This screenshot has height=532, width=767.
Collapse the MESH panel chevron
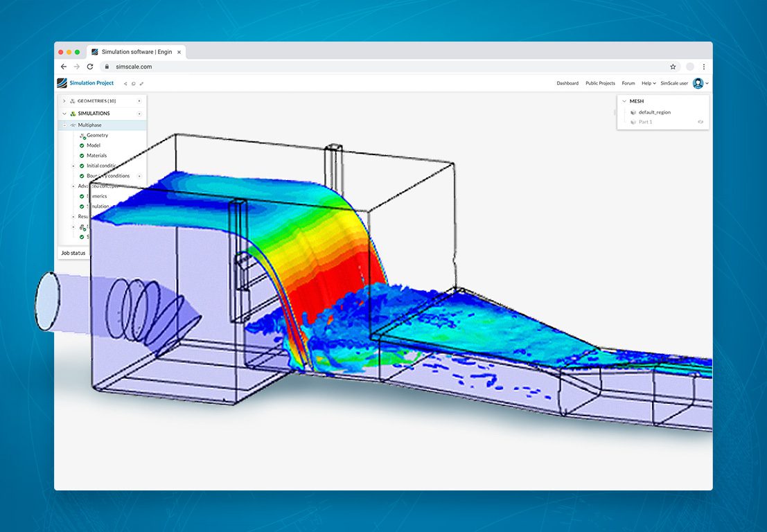(x=624, y=101)
